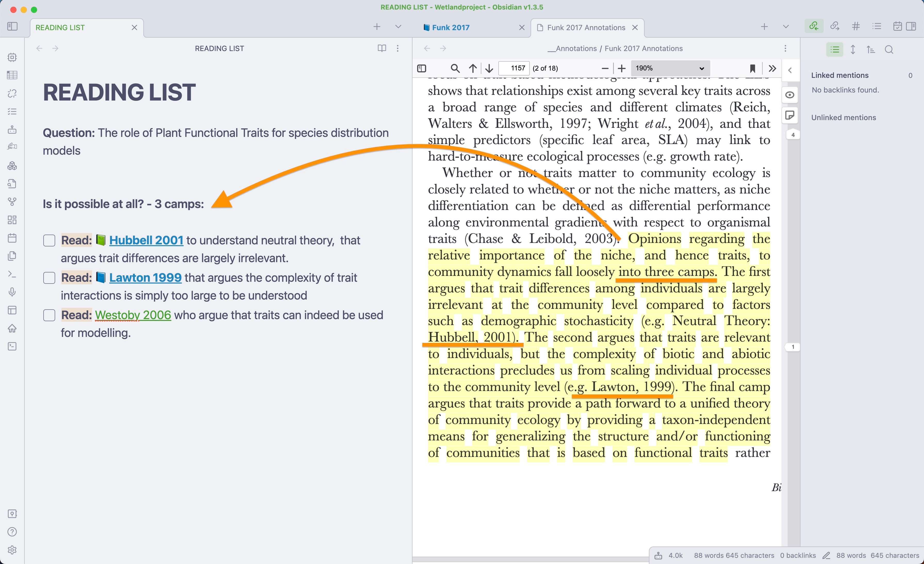Toggle edit mode pencil in status bar
Image resolution: width=924 pixels, height=564 pixels.
(826, 555)
